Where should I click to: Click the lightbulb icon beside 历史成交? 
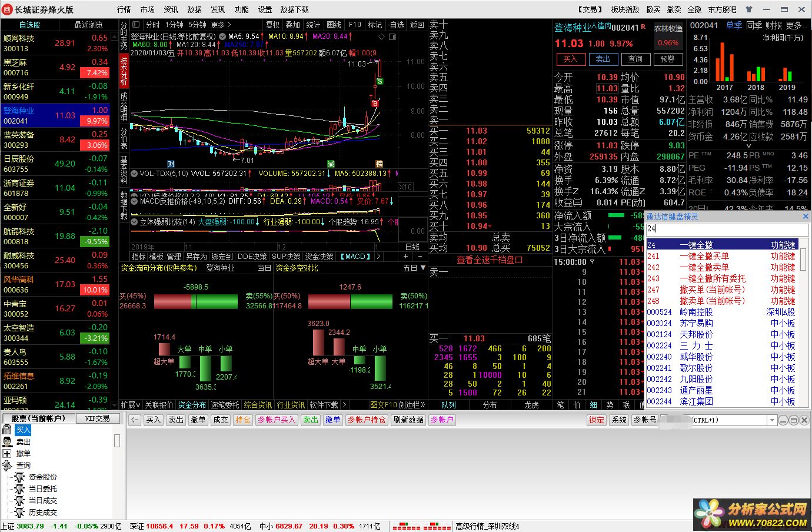tap(20, 513)
